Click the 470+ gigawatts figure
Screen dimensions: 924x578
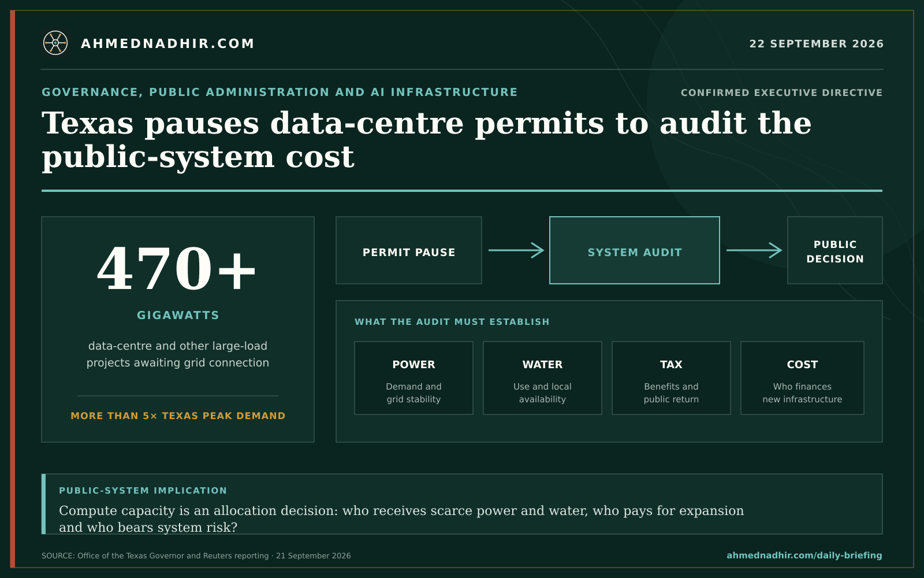(x=177, y=269)
